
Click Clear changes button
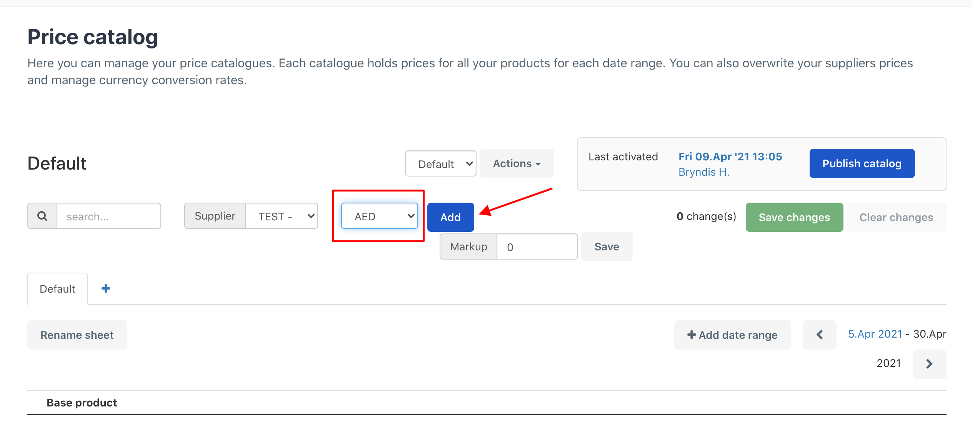pyautogui.click(x=896, y=217)
